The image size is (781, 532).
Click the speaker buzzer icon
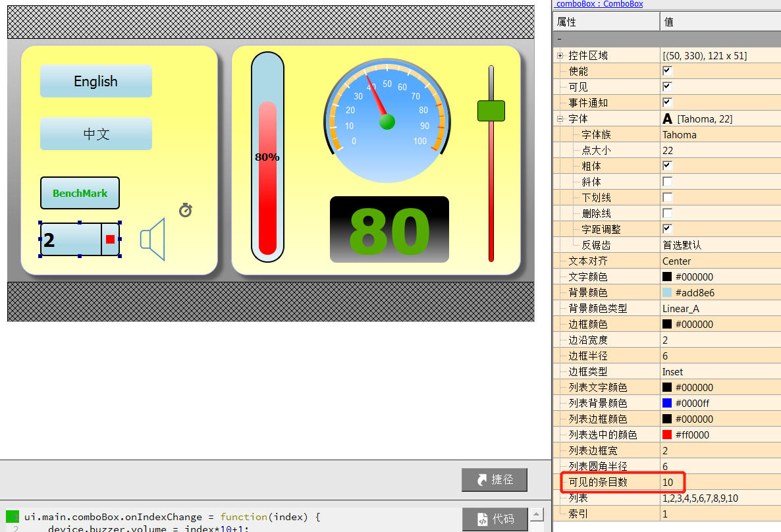pyautogui.click(x=153, y=238)
